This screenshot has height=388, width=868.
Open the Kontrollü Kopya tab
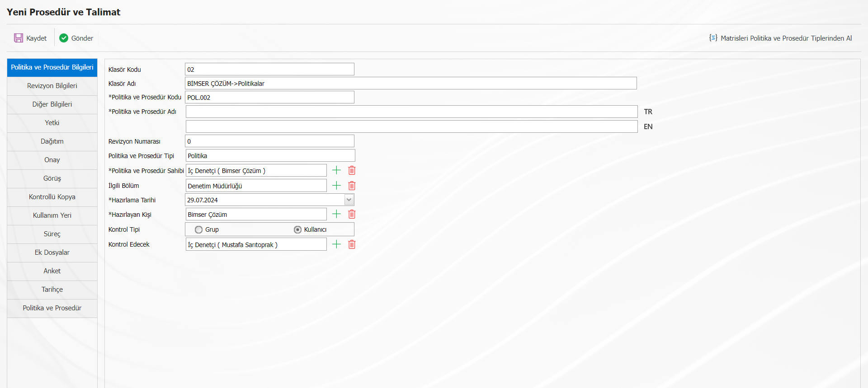(52, 197)
